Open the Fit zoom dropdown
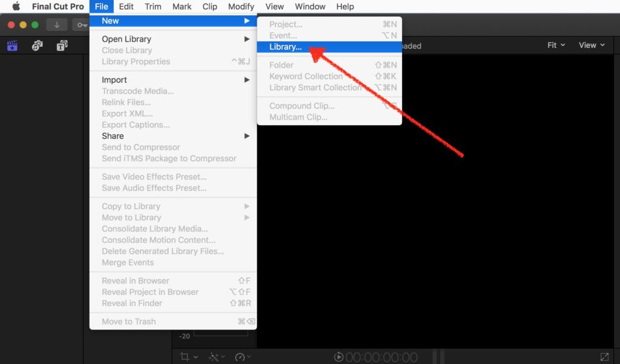The height and width of the screenshot is (364, 620). pyautogui.click(x=556, y=45)
